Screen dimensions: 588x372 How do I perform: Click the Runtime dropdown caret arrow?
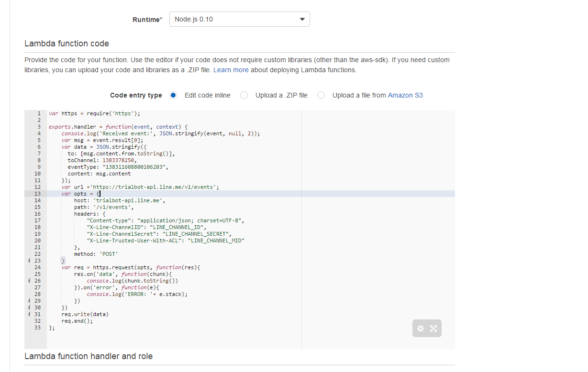coord(302,19)
